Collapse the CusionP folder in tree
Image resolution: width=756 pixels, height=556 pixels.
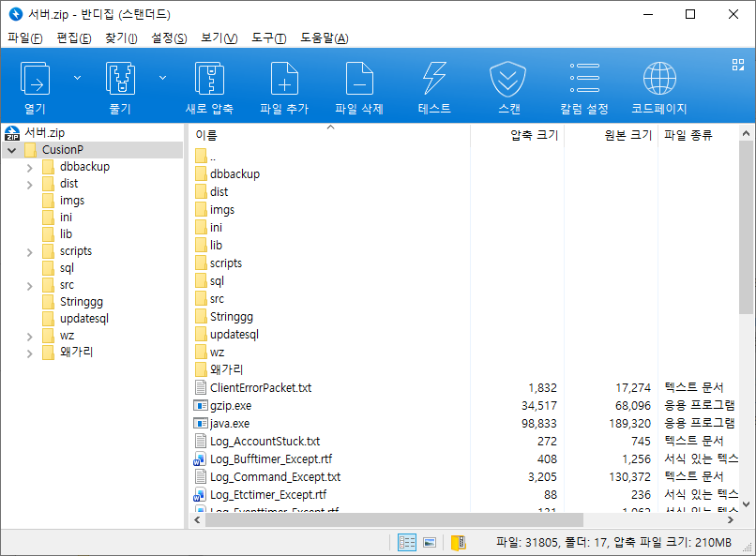(12, 150)
